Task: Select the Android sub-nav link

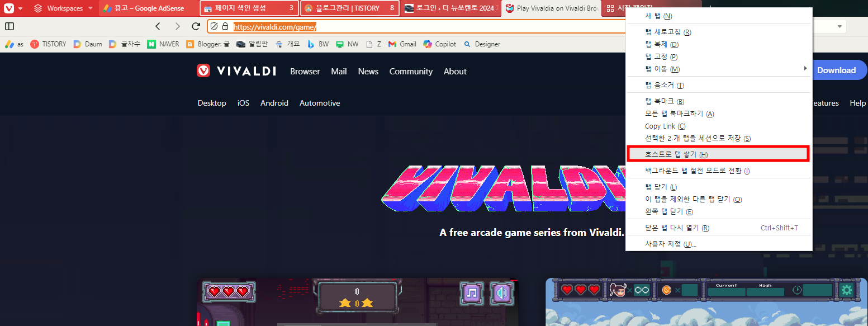Action: pyautogui.click(x=274, y=103)
